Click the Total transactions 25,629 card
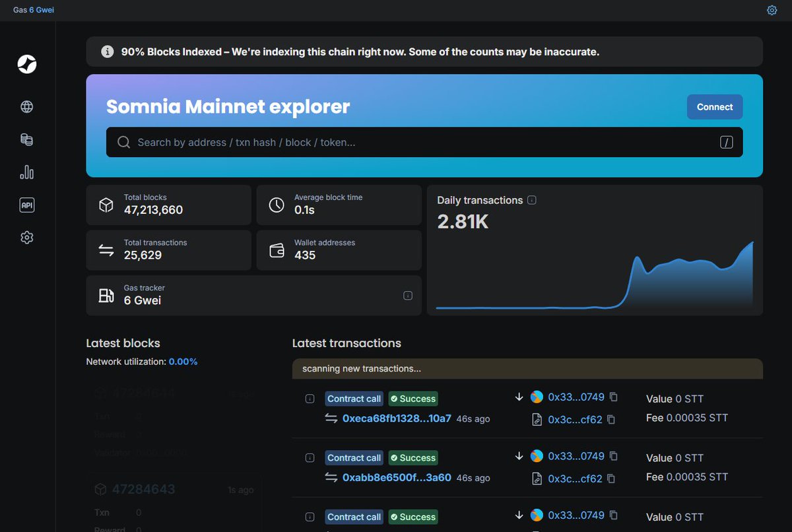The height and width of the screenshot is (532, 792). click(x=168, y=250)
